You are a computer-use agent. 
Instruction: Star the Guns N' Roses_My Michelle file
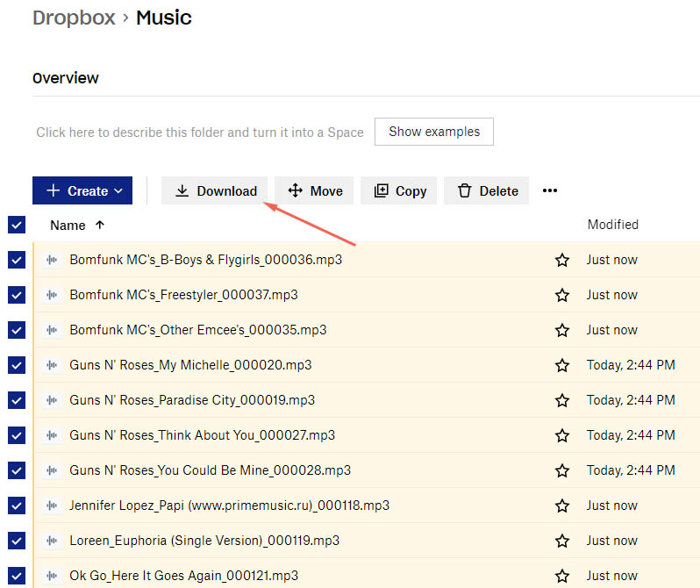[562, 365]
